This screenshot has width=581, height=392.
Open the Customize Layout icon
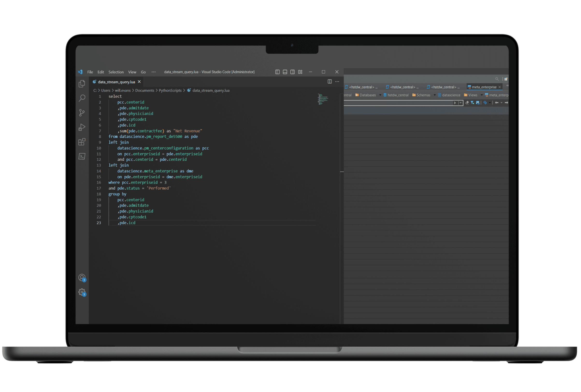300,72
